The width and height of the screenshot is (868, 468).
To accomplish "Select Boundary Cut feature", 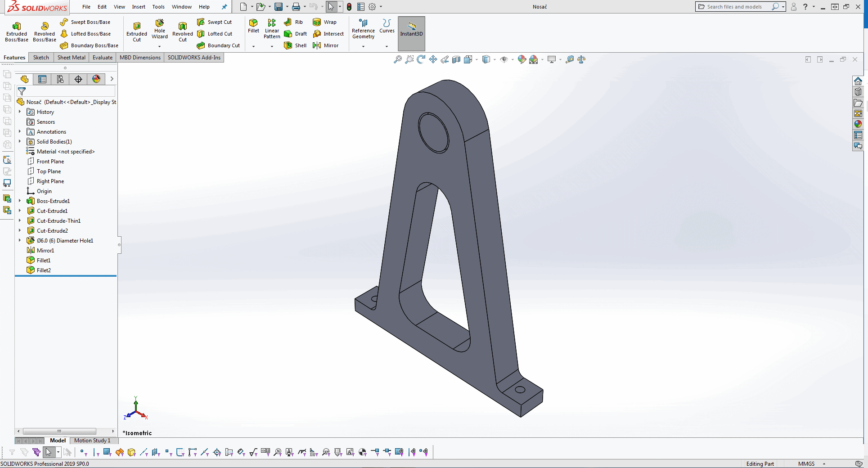I will pos(218,45).
